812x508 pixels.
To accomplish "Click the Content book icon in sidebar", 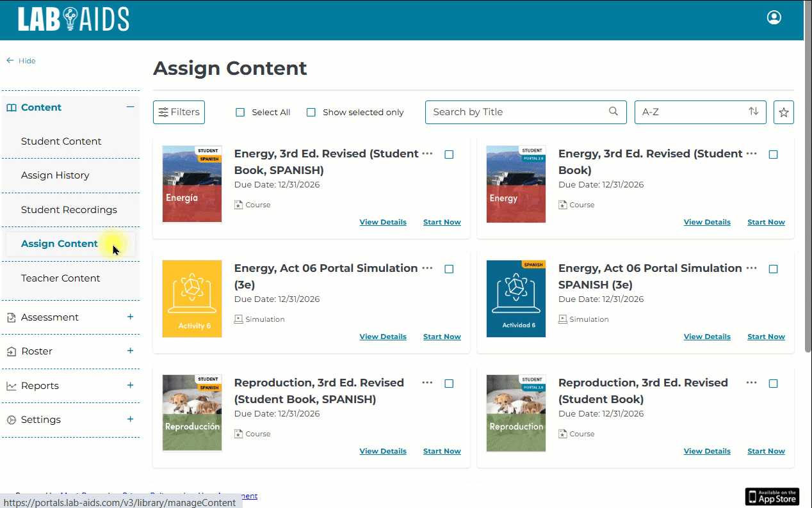I will [12, 107].
